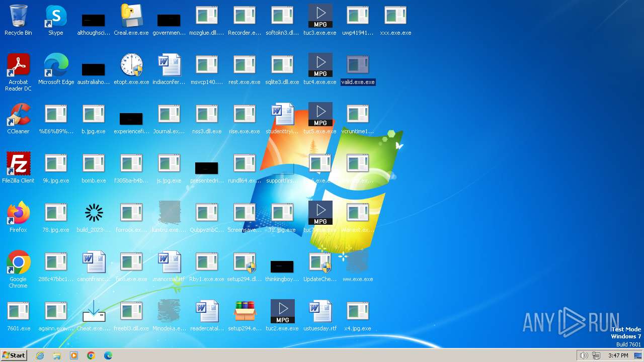The width and height of the screenshot is (644, 362).
Task: Launch Skype from the desktop
Action: (x=56, y=16)
